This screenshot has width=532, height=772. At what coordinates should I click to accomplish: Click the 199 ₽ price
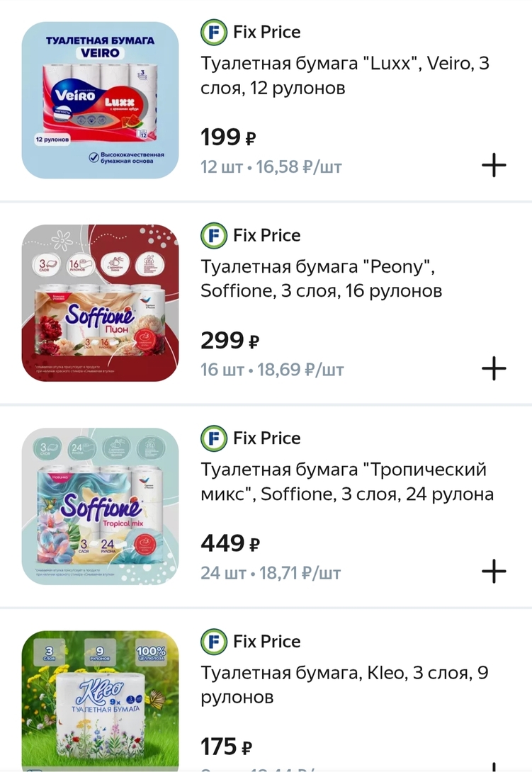(x=228, y=137)
